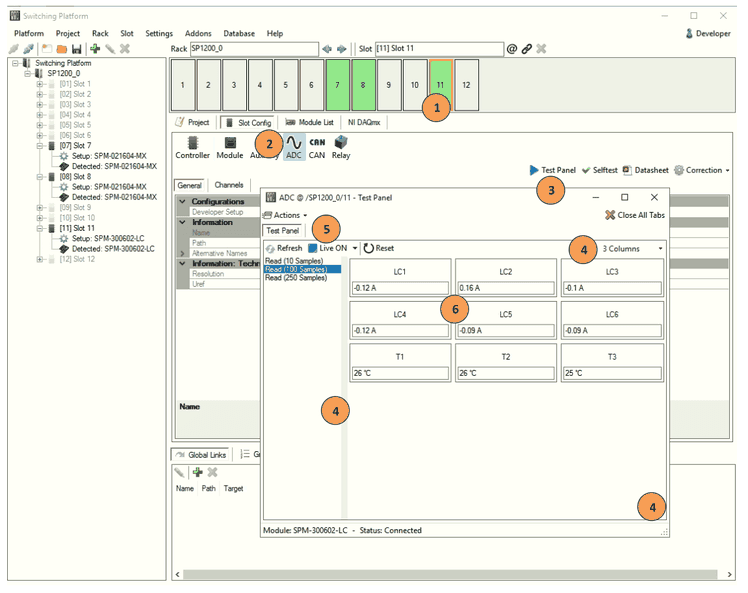Reset the Test Panel values
The height and width of the screenshot is (593, 748).
pyautogui.click(x=379, y=249)
